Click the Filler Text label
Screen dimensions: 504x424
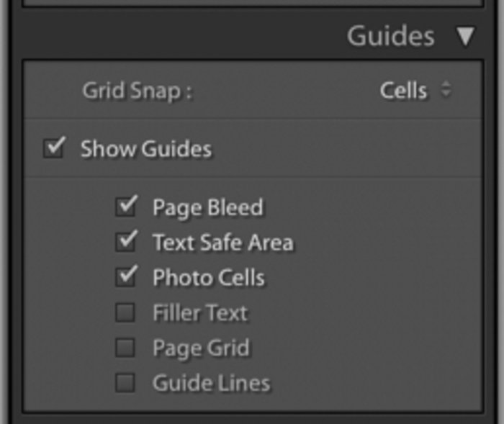[x=199, y=312]
